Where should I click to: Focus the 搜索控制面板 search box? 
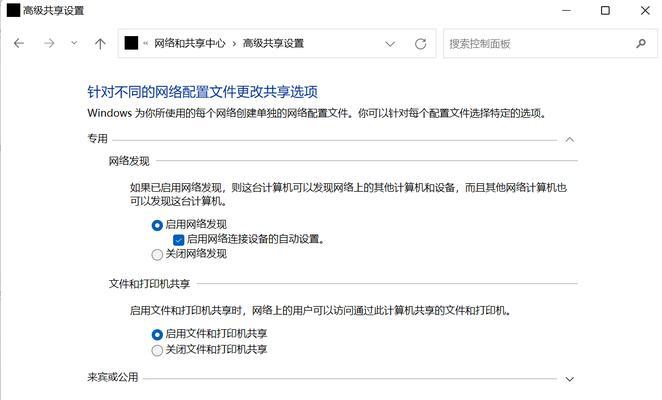(x=550, y=43)
